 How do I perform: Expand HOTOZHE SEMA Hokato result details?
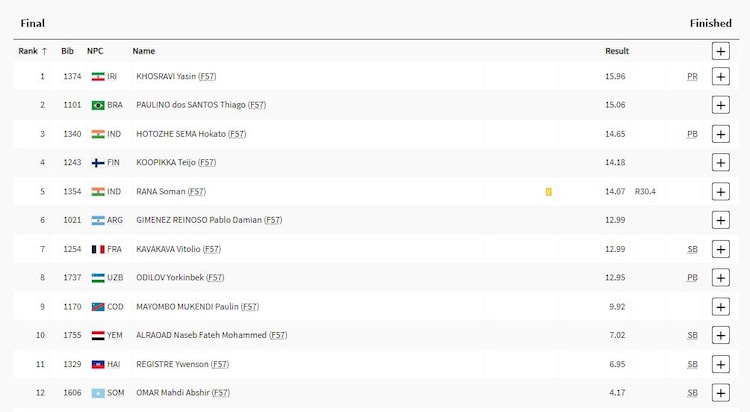[x=720, y=134]
